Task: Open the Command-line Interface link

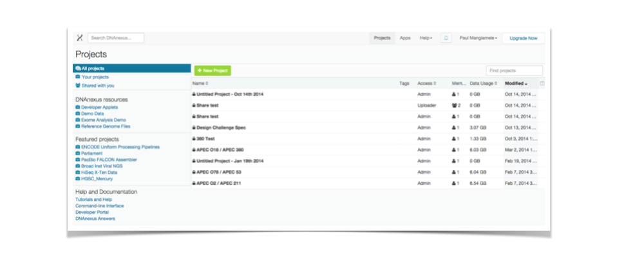Action: (99, 205)
